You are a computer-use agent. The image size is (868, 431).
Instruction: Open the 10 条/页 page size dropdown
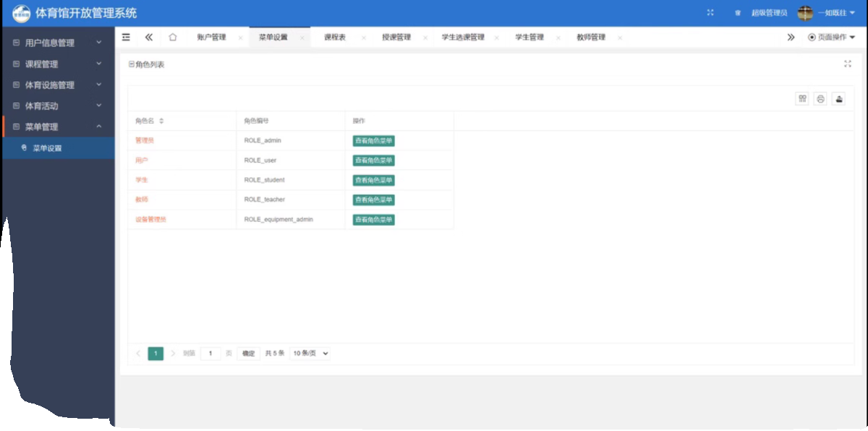[x=310, y=354]
